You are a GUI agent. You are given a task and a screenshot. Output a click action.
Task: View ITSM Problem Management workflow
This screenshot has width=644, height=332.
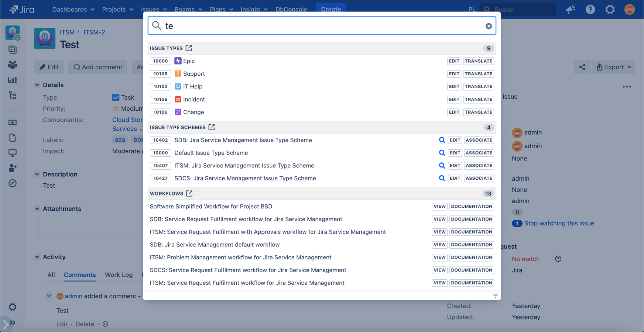click(x=439, y=257)
